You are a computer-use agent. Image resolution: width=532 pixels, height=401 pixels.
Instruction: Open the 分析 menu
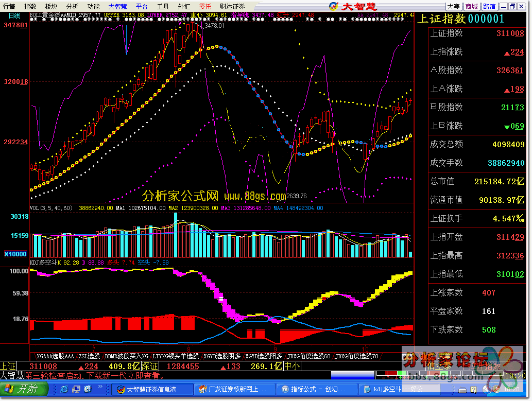coord(72,6)
